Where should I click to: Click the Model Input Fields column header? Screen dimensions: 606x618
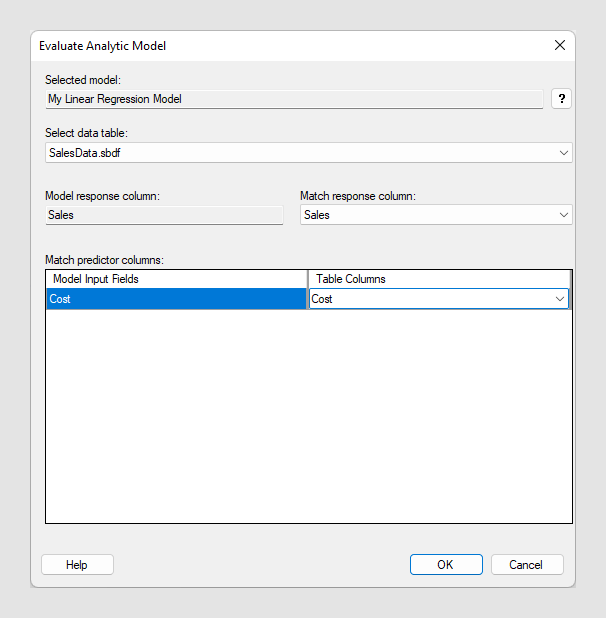pyautogui.click(x=177, y=279)
